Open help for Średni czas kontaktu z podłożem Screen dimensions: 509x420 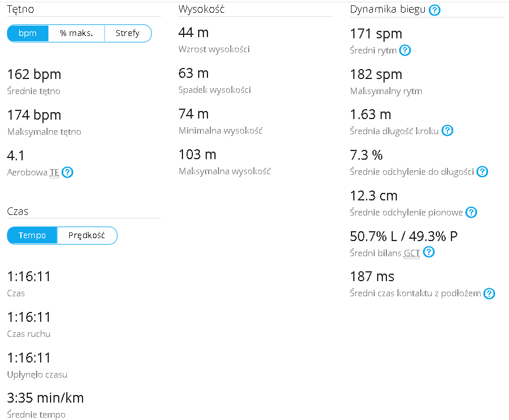pyautogui.click(x=489, y=293)
